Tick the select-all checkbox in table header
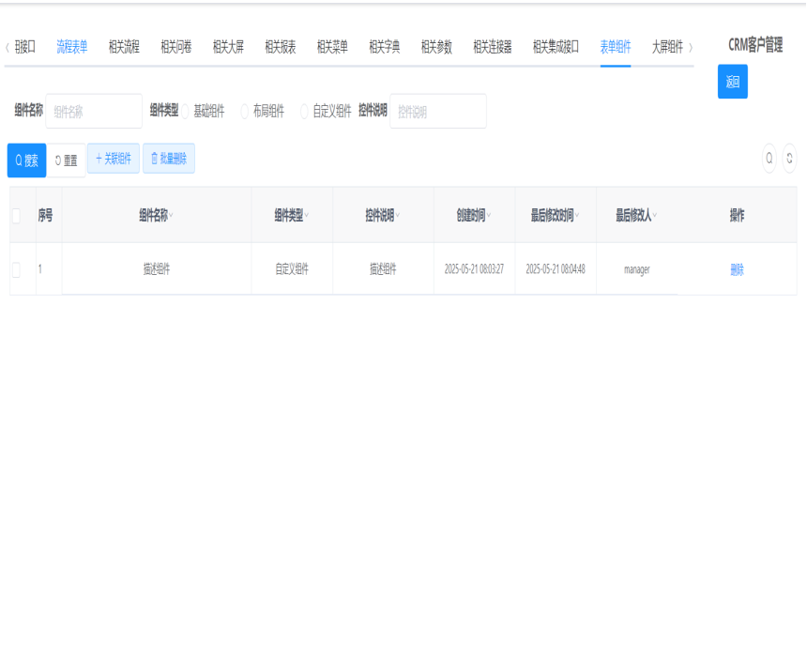807x672 pixels. [15, 216]
